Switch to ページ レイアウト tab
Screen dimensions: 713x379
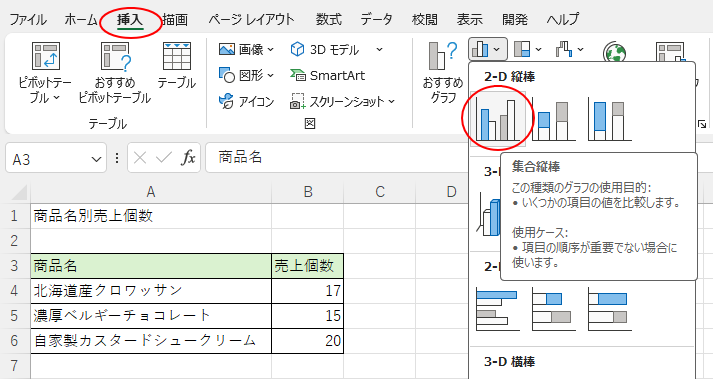coord(251,20)
